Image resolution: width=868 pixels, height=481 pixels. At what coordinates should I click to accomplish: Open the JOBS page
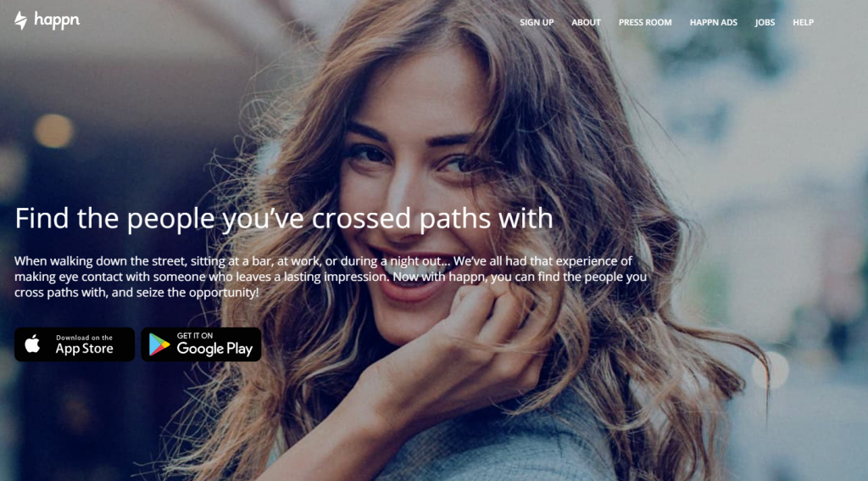765,22
